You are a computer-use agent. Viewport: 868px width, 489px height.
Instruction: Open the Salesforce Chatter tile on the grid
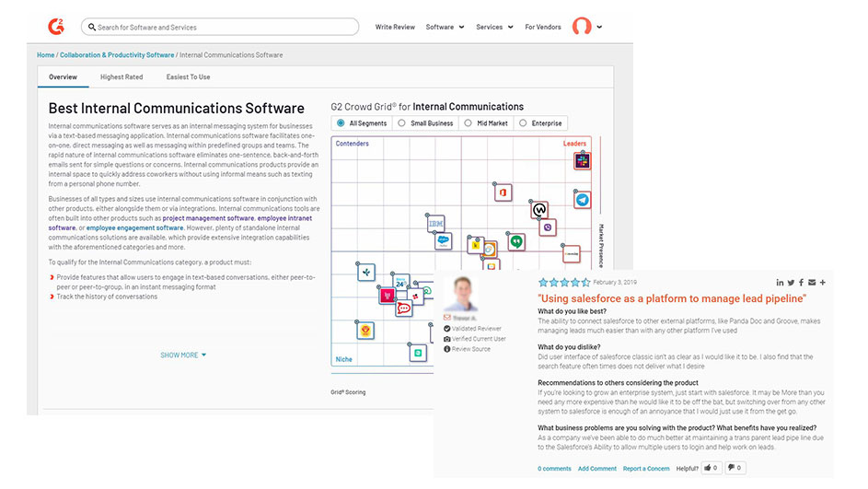(443, 241)
